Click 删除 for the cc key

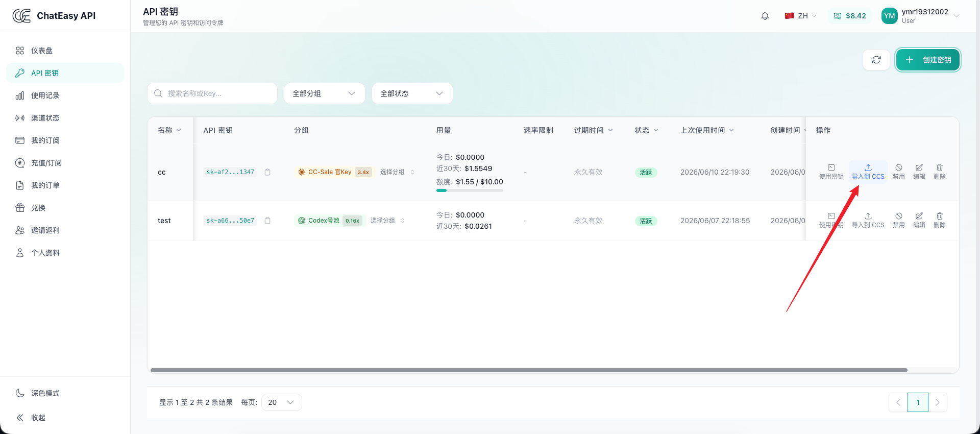pyautogui.click(x=940, y=172)
